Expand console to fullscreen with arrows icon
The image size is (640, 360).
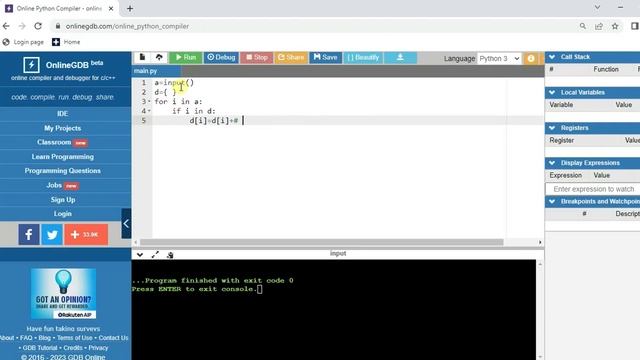(155, 255)
